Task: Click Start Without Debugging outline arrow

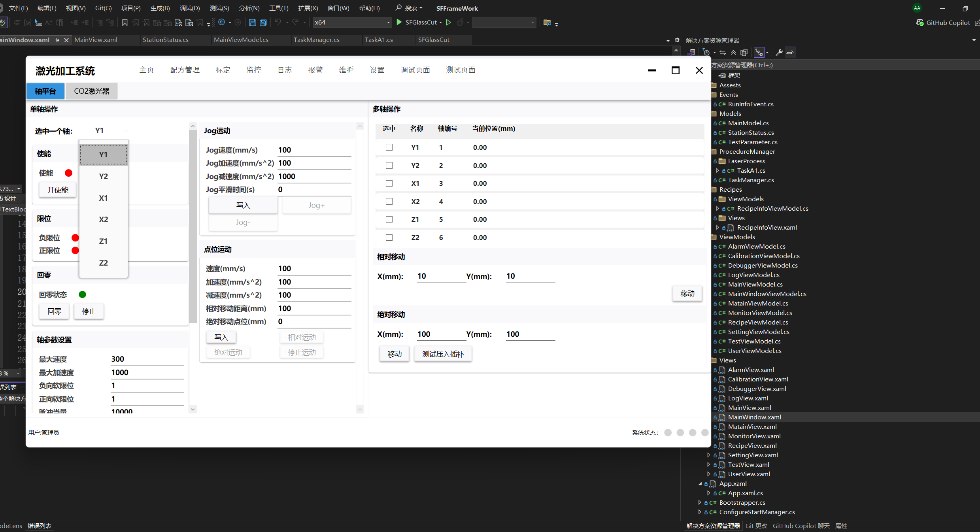Action: (449, 23)
